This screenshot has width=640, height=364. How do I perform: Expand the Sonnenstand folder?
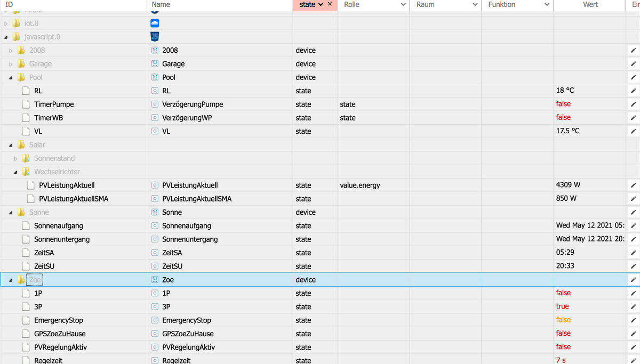point(16,158)
